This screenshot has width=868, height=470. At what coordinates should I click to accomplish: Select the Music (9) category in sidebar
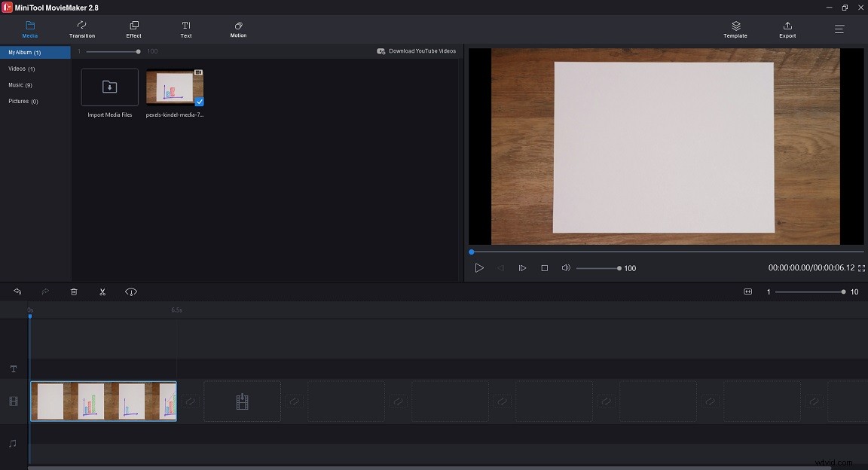coord(23,84)
